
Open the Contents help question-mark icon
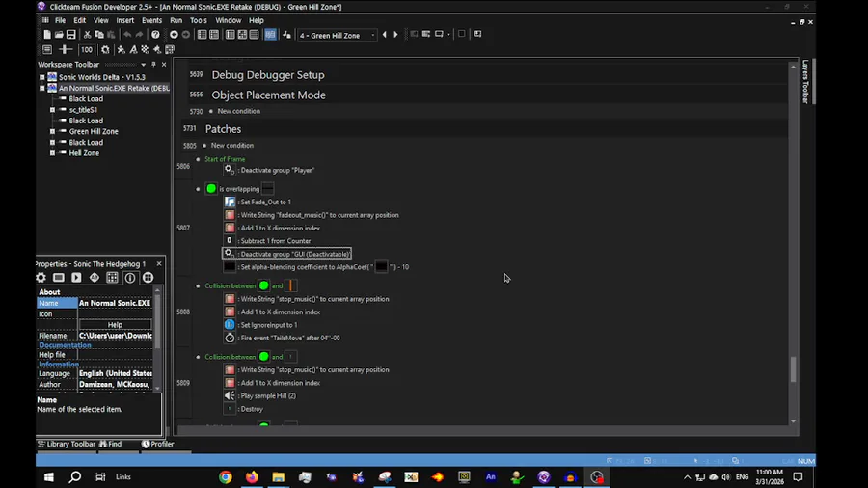coord(155,35)
